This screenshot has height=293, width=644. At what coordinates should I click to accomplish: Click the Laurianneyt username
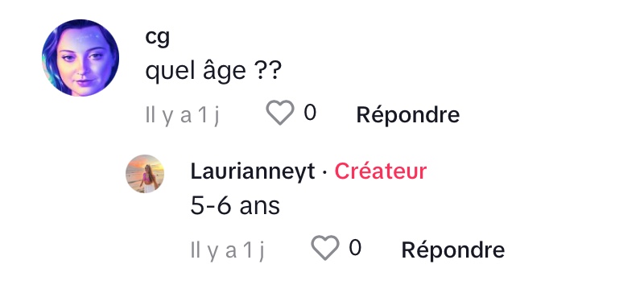253,171
